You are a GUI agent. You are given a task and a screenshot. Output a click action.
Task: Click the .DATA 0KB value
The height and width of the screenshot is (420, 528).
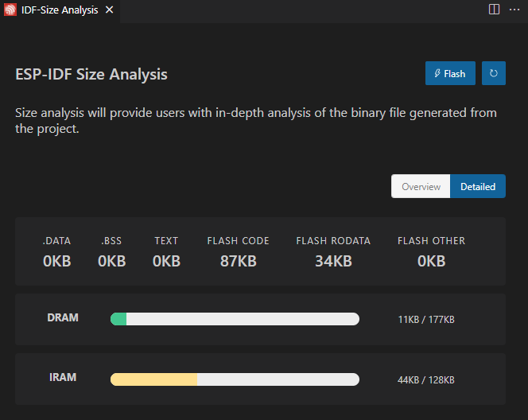(57, 261)
